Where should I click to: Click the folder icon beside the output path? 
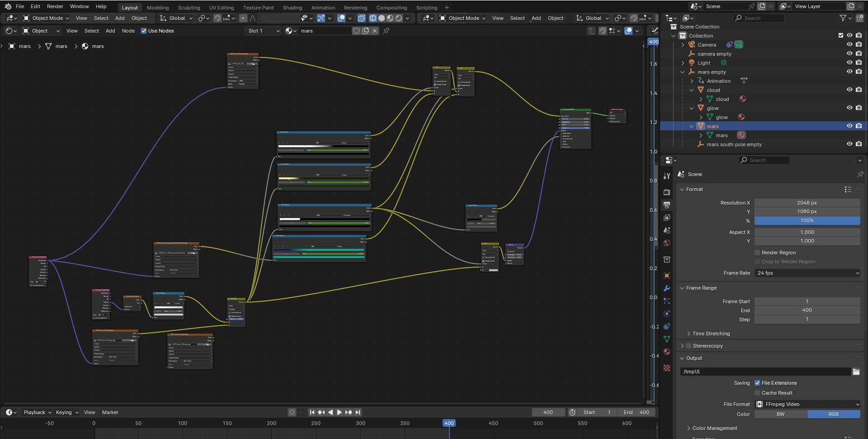pyautogui.click(x=856, y=372)
